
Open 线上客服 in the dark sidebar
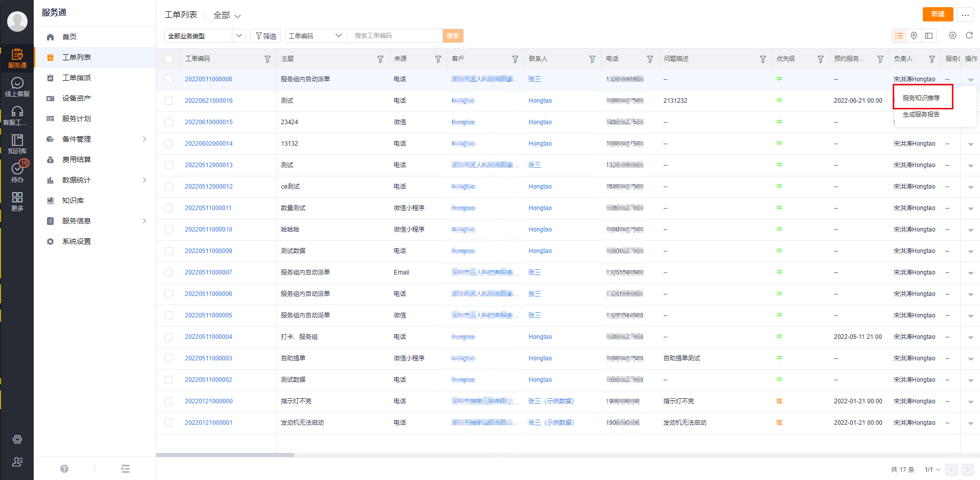click(17, 86)
